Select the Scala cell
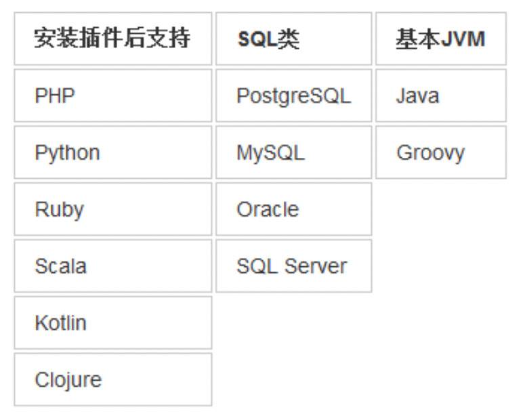523x420 pixels. pos(112,266)
